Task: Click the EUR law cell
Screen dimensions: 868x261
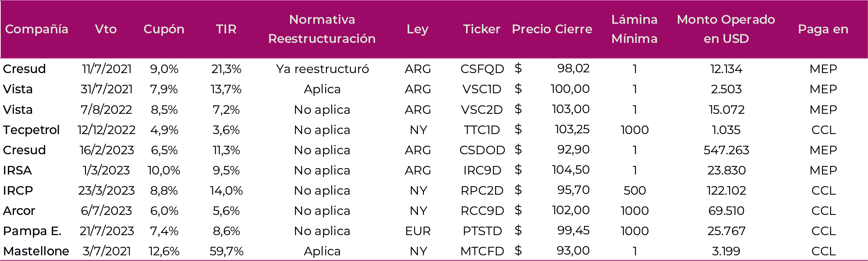Action: point(418,231)
